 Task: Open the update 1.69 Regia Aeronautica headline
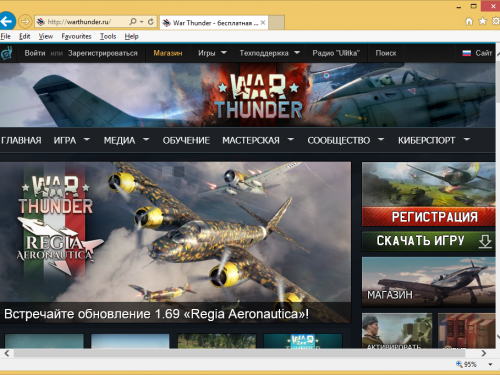[156, 314]
